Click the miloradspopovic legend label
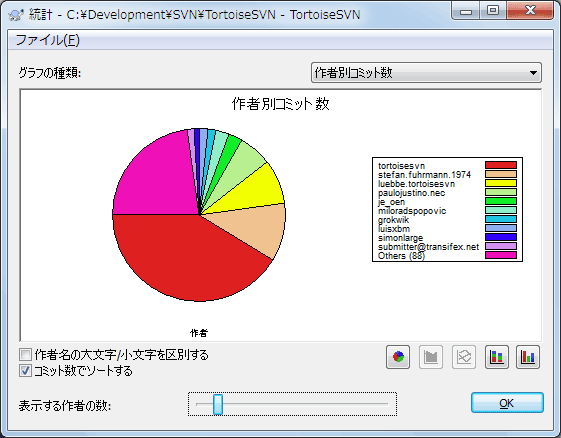The width and height of the screenshot is (561, 438). click(412, 211)
